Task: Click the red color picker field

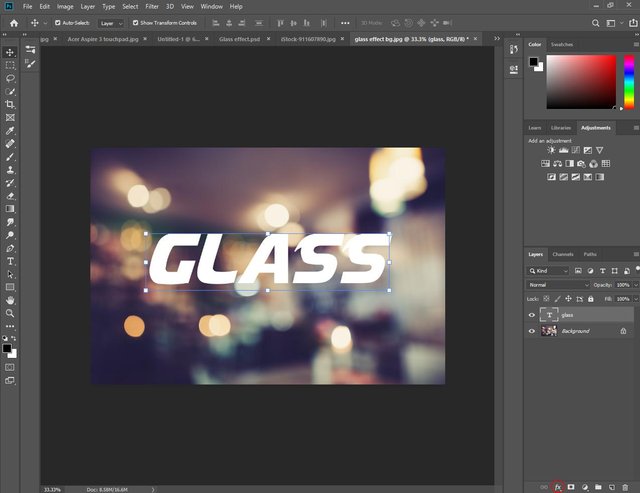Action: [581, 81]
